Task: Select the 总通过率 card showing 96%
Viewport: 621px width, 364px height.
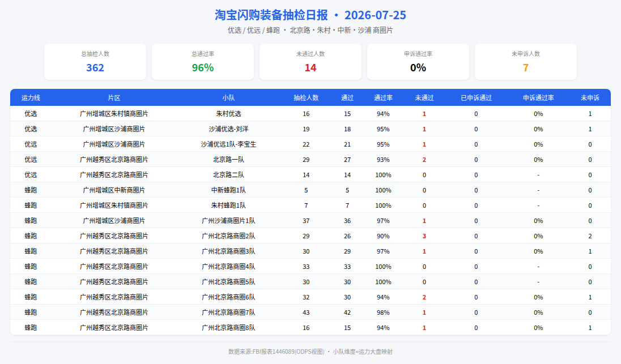Action: tap(203, 62)
